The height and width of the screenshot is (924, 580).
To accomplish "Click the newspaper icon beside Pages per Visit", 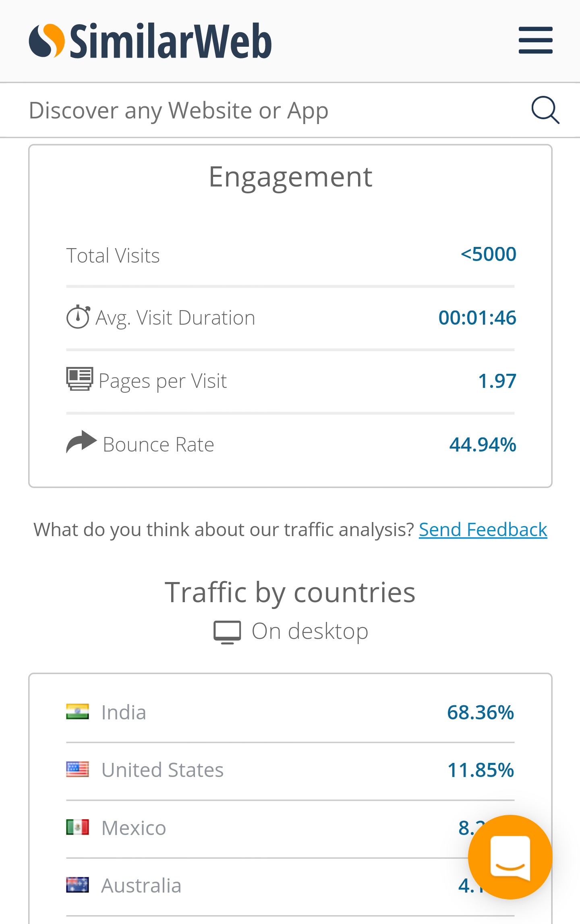I will [79, 379].
